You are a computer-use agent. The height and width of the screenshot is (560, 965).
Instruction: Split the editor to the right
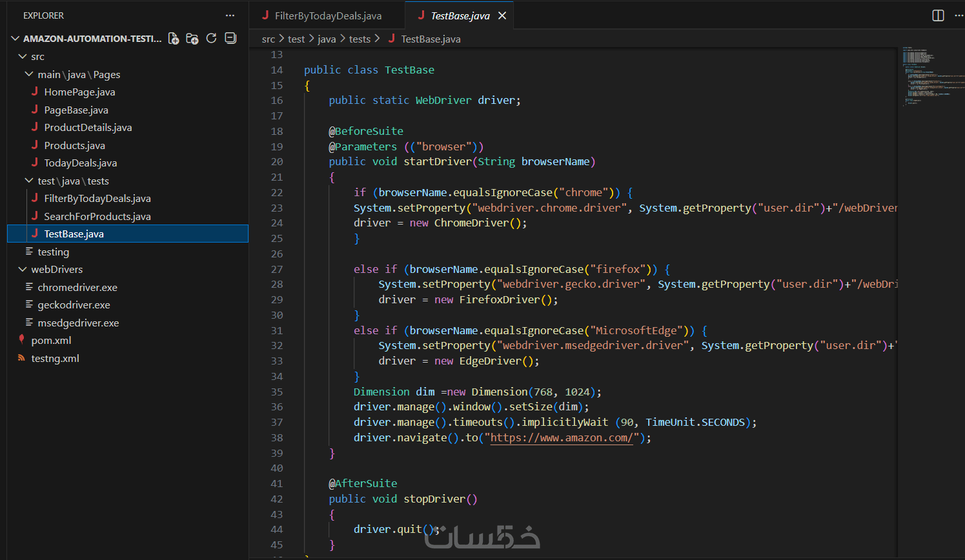point(938,15)
